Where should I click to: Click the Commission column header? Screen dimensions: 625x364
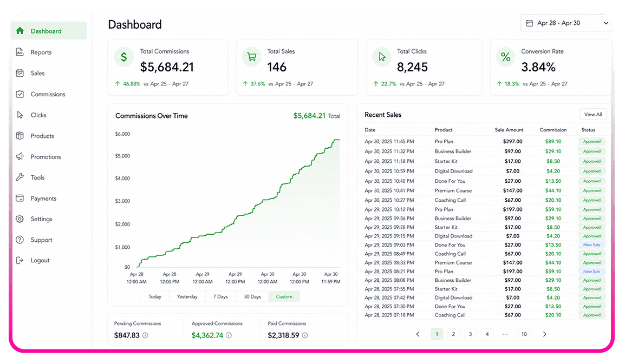pos(553,130)
